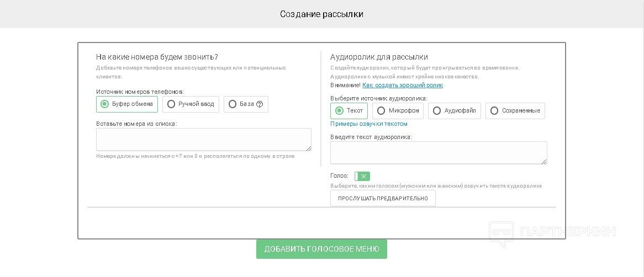Screen dimensions: 644x277
Task: Click the Создание рассылки page title
Action: pyautogui.click(x=321, y=14)
